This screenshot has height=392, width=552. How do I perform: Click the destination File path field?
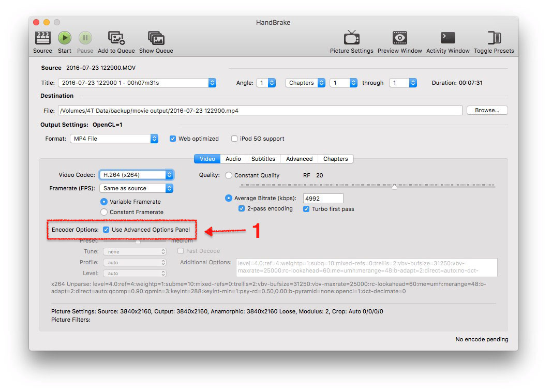point(260,111)
